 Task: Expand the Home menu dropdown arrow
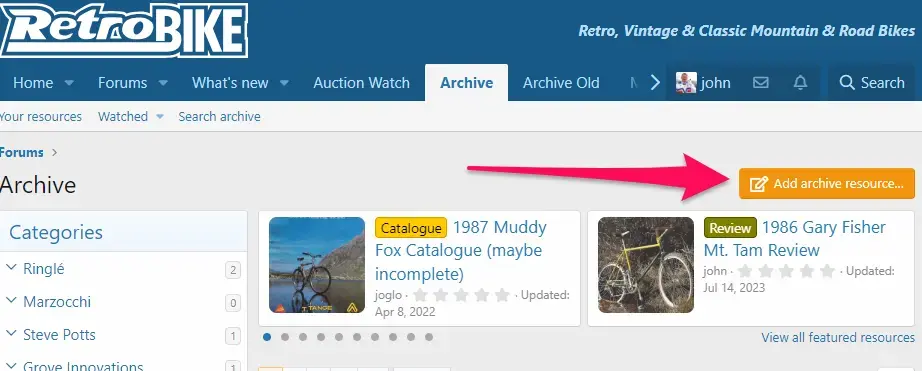click(x=69, y=83)
